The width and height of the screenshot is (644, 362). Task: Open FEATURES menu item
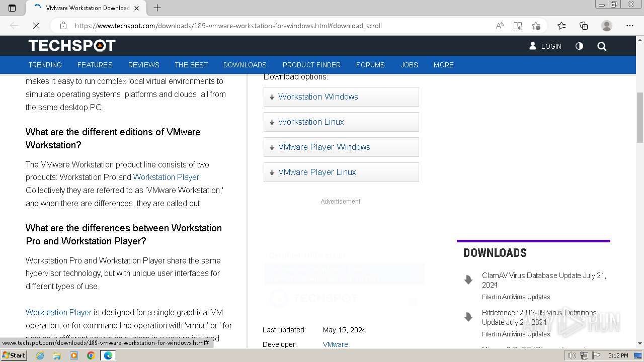click(95, 65)
